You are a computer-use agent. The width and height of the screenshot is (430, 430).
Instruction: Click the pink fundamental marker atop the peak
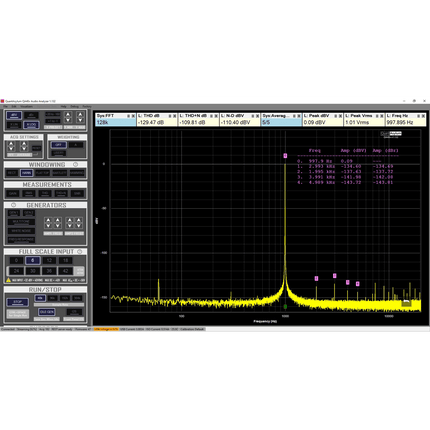(x=285, y=156)
